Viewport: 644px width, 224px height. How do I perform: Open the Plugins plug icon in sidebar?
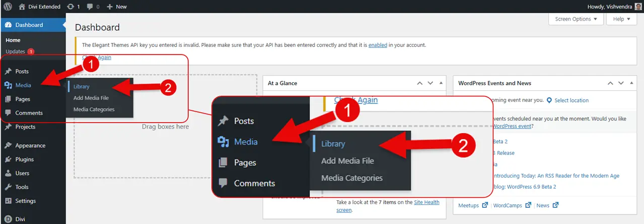(x=8, y=159)
